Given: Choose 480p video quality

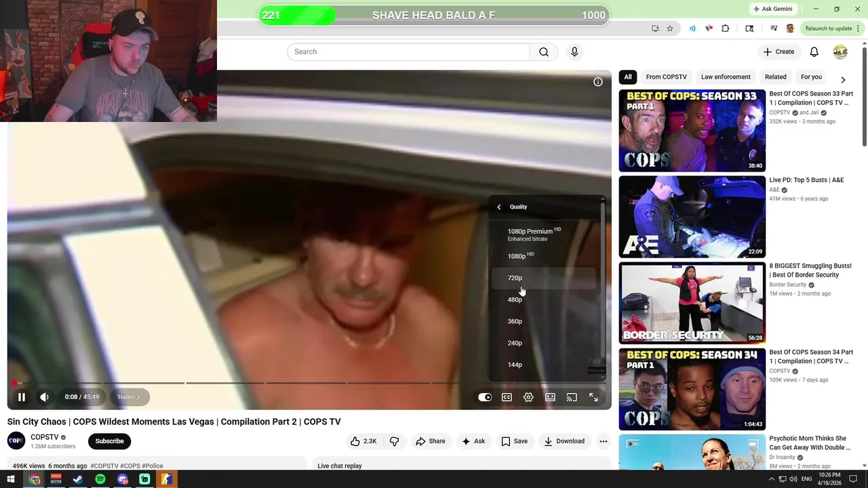Looking at the screenshot, I should (544, 300).
